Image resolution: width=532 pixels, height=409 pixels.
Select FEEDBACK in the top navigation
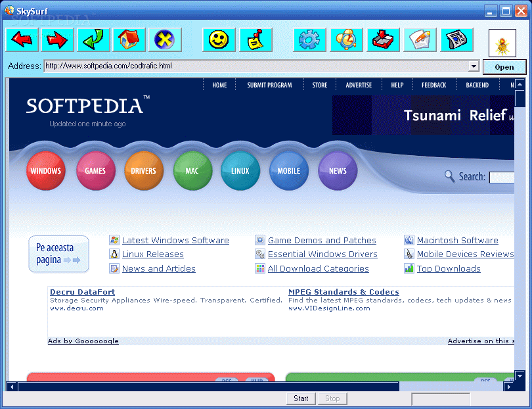click(x=434, y=85)
